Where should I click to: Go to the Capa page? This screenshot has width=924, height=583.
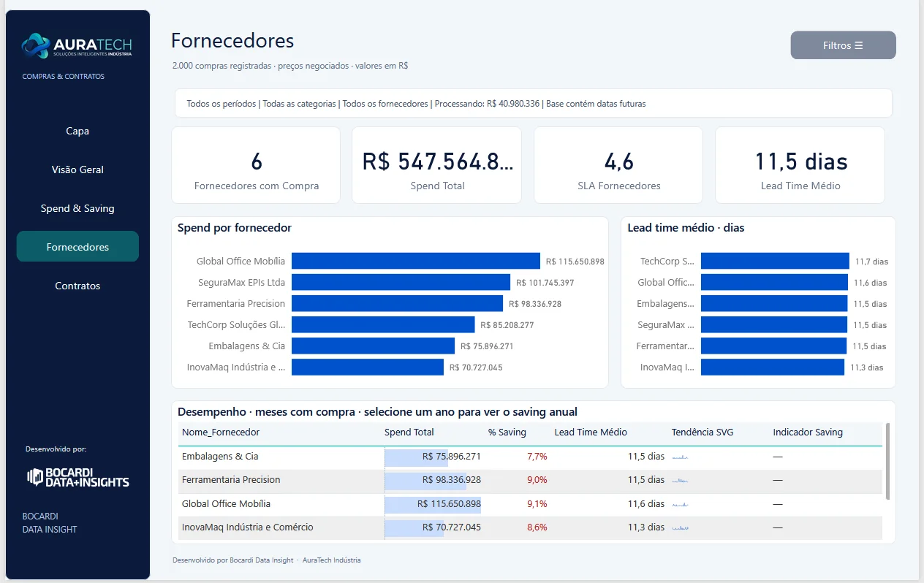click(77, 131)
